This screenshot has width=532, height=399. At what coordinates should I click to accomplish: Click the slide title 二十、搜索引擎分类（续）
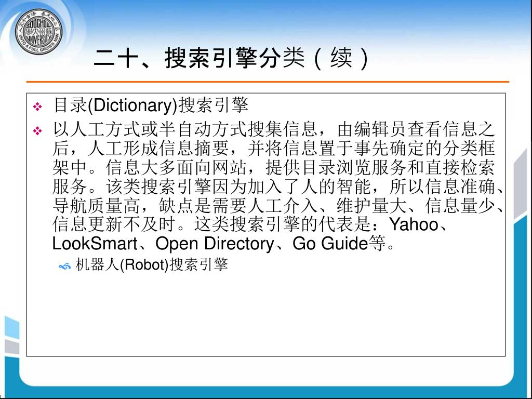(231, 58)
